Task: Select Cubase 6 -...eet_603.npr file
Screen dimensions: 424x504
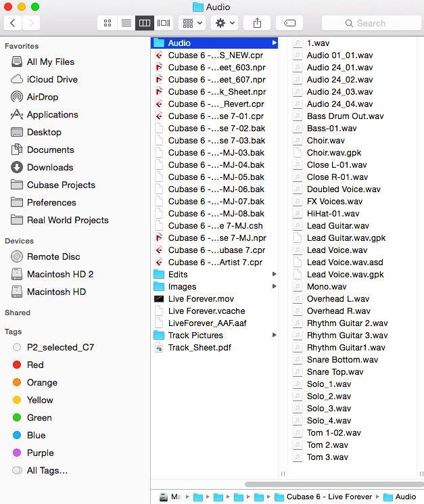Action: (214, 68)
